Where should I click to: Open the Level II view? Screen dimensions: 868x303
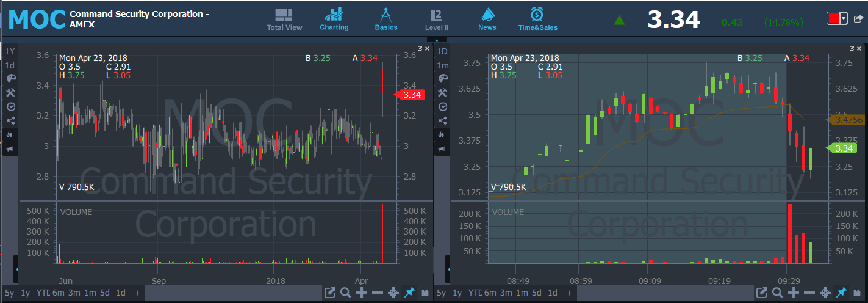(437, 19)
